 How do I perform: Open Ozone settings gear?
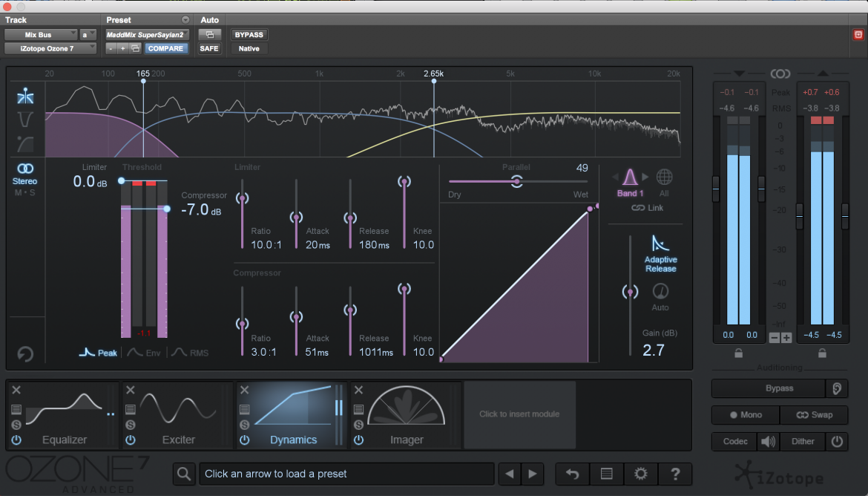[640, 474]
